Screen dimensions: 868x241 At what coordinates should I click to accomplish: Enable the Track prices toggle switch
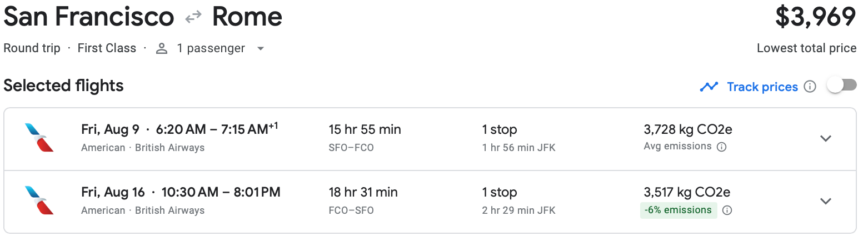click(841, 86)
